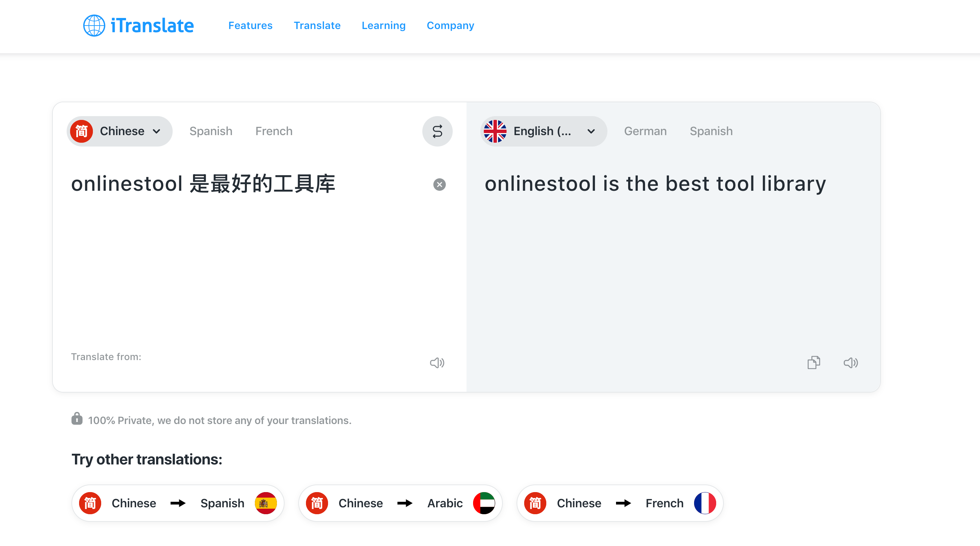Click the translated text output
Viewport: 980px width, 546px height.
tap(655, 184)
